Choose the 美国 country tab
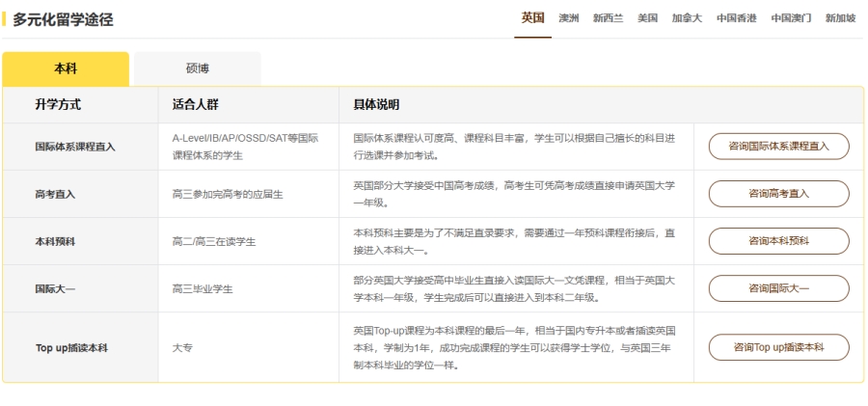Screen dimensions: 868x406 (x=647, y=18)
